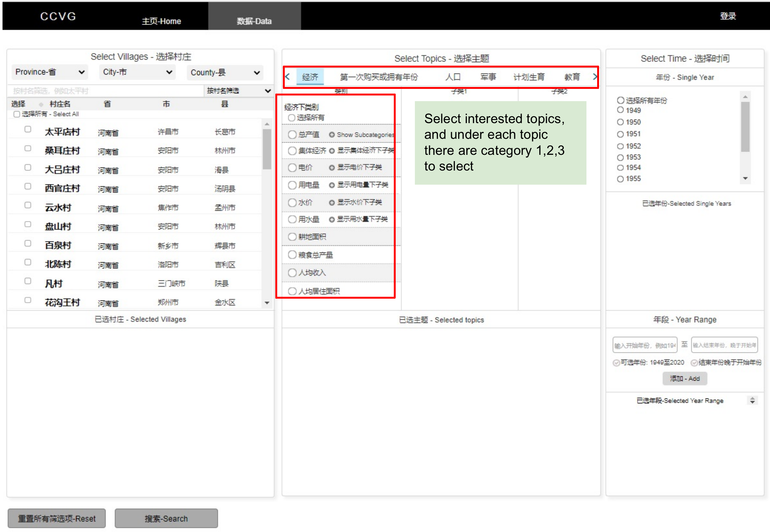Open the Province-省 dropdown

pyautogui.click(x=50, y=72)
